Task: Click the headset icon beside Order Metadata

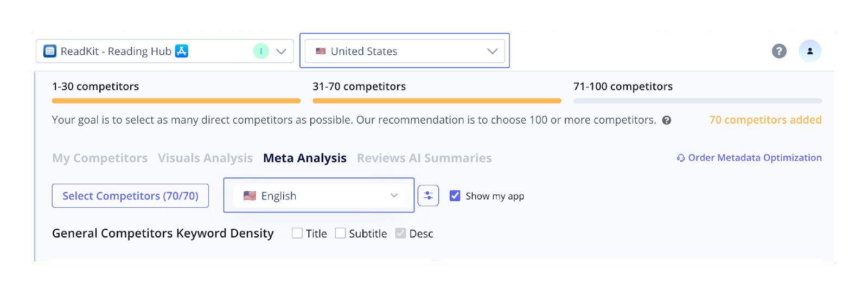Action: (681, 158)
